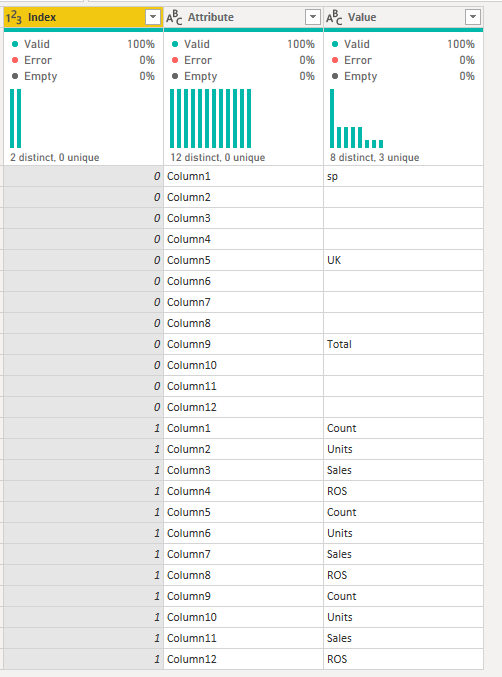Click the Value column Empty 0% label
Screen dimensions: 502x677
coord(404,76)
